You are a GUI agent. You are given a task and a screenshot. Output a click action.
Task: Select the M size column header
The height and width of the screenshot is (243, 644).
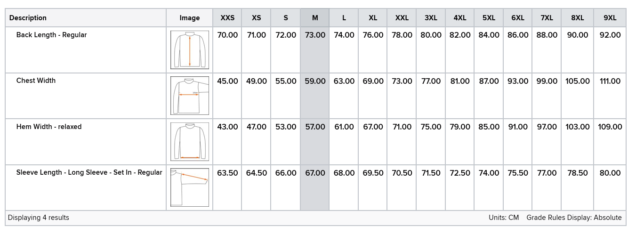click(x=315, y=18)
